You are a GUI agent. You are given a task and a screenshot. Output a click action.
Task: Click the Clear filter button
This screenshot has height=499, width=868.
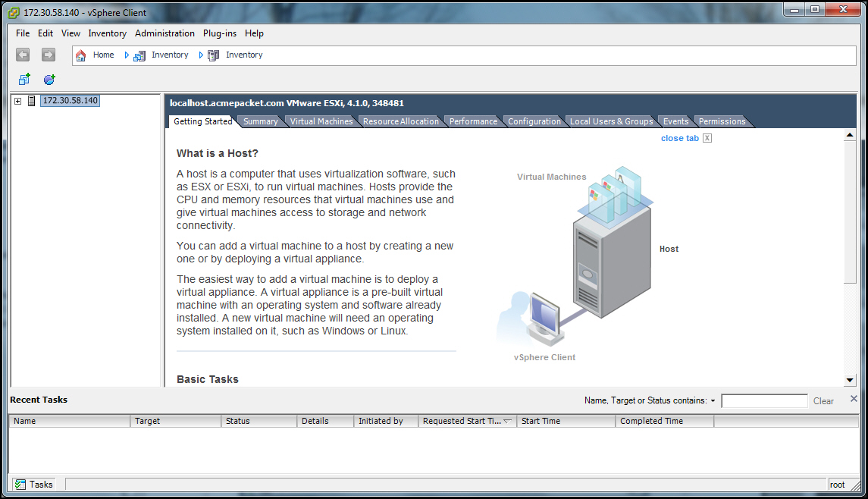click(823, 401)
